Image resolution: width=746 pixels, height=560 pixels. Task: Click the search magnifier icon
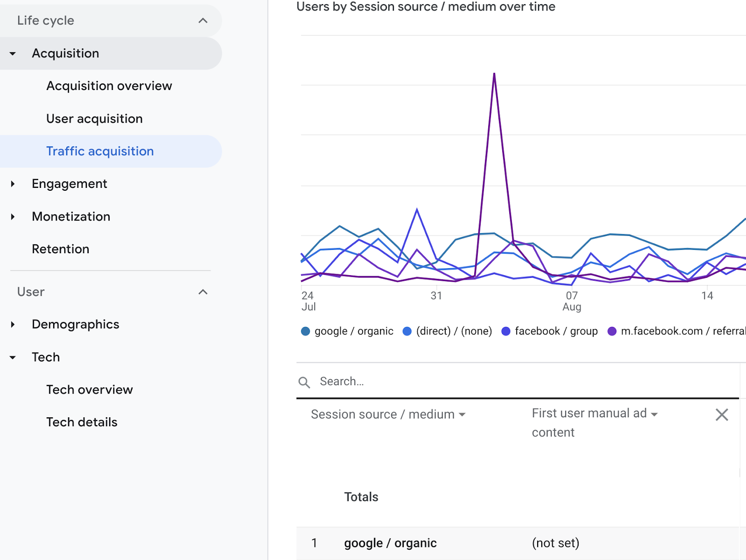304,382
